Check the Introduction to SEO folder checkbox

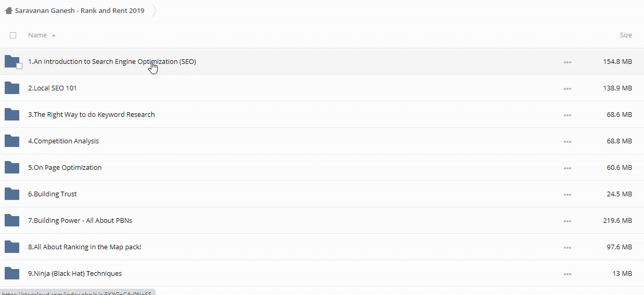[x=19, y=66]
